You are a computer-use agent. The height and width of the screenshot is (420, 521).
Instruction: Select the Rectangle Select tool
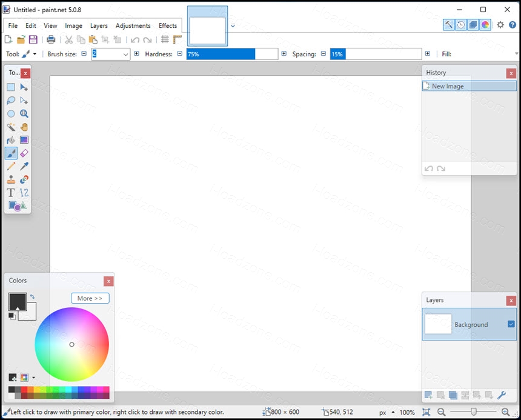(11, 87)
